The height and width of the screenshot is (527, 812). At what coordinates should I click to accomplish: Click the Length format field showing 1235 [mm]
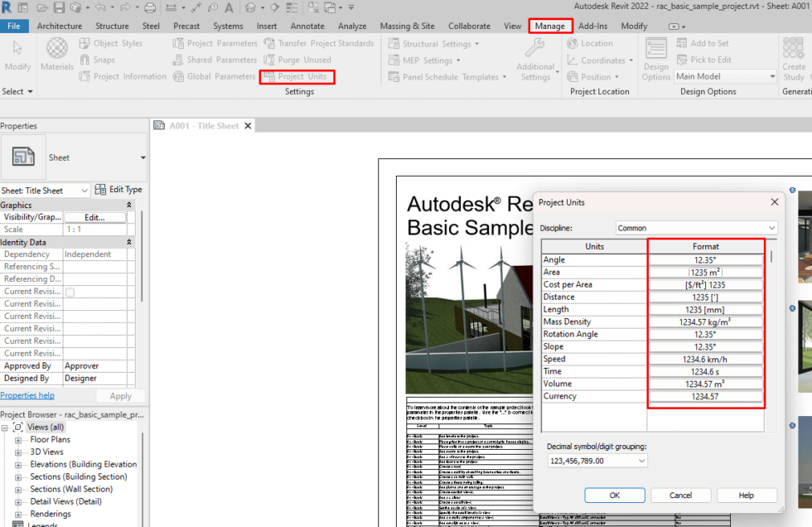point(706,309)
